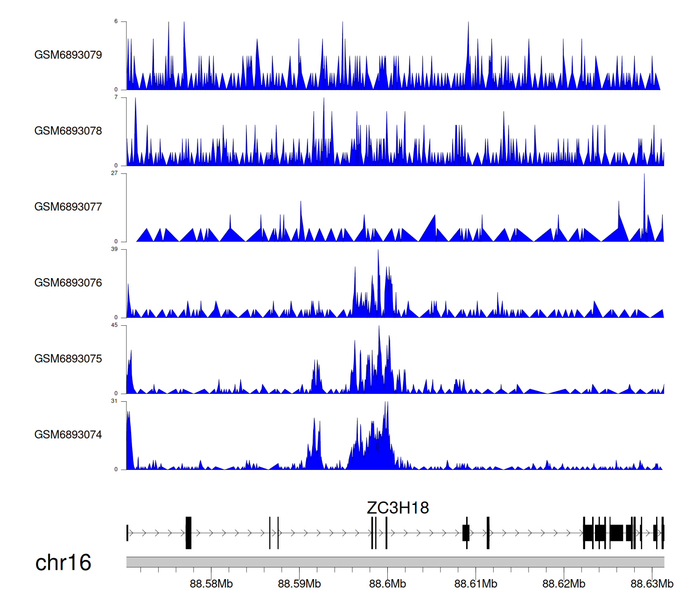Viewport: 700px width, 616px height.
Task: Select the GSM6893078 track label
Action: [x=68, y=131]
